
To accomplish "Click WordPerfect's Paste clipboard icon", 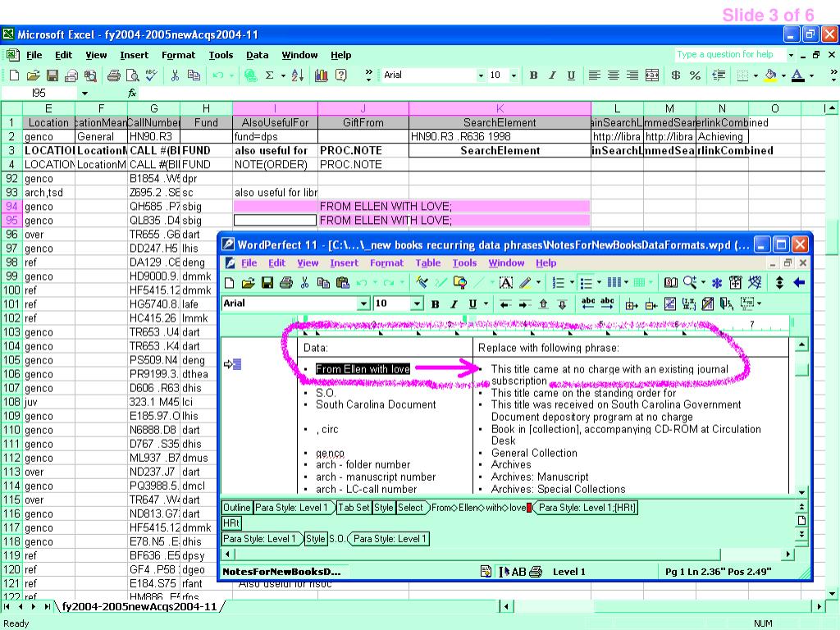I will (343, 283).
